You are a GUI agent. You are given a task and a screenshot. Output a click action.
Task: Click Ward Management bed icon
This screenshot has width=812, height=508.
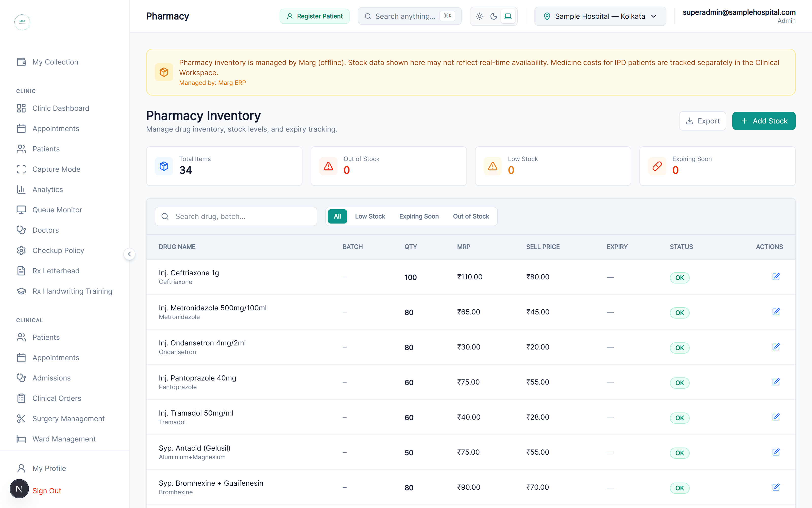point(21,439)
